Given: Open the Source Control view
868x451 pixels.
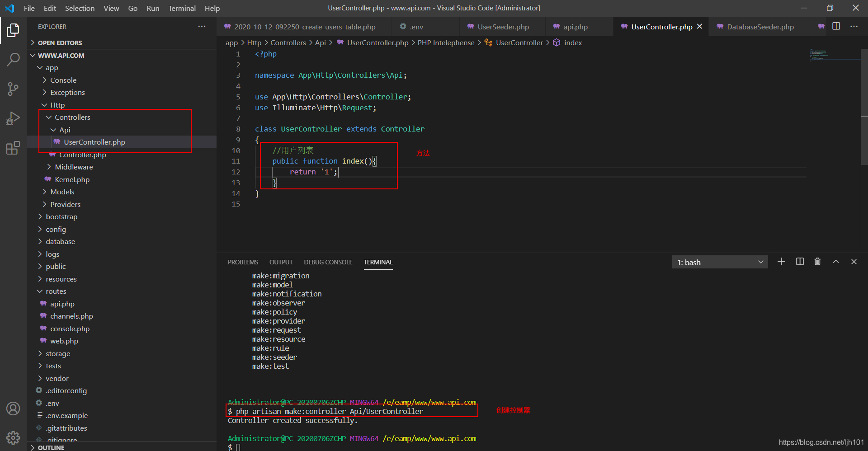Looking at the screenshot, I should 13,89.
